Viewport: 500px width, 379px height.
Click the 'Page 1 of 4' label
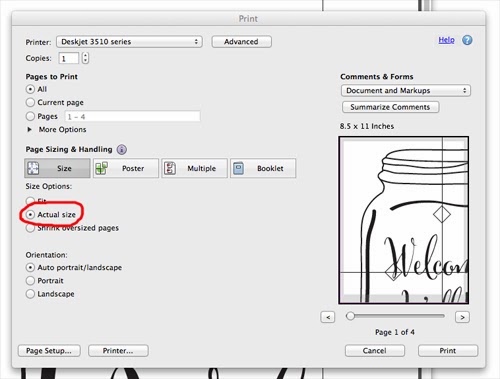click(x=395, y=332)
